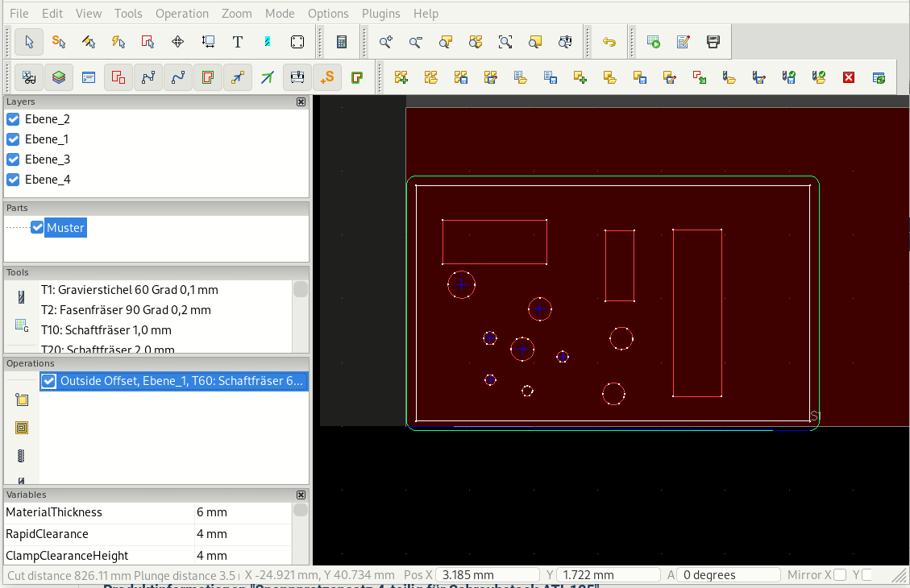
Task: Click the red export-arrow icon
Action: 700,77
